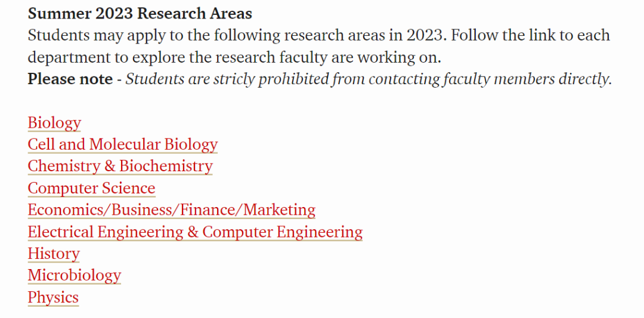Open the History research area link
Screen dimensions: 644x318
(54, 254)
